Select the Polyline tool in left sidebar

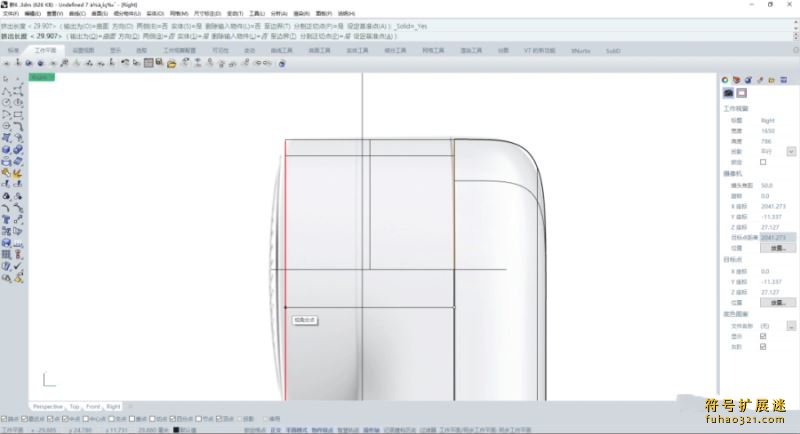[x=6, y=91]
